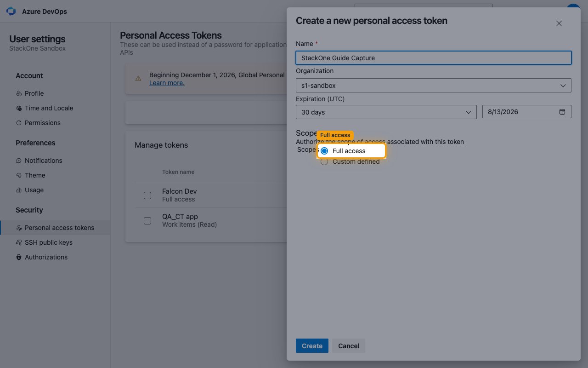This screenshot has height=368, width=588.
Task: Close the create token panel
Action: [559, 23]
